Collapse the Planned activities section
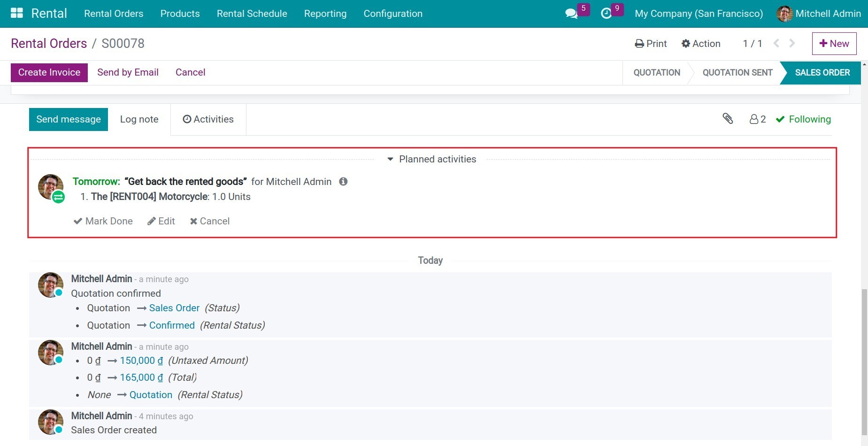Viewport: 868px width, 446px height. pos(431,159)
